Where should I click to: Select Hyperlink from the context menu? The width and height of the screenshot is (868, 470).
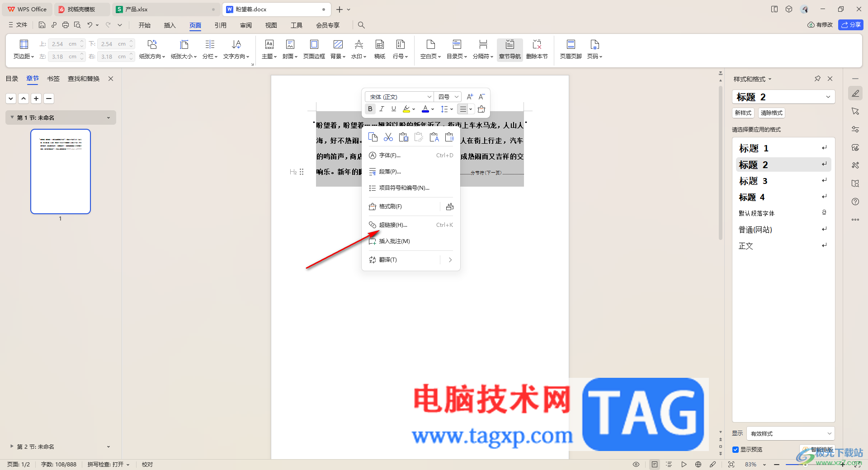(411, 225)
